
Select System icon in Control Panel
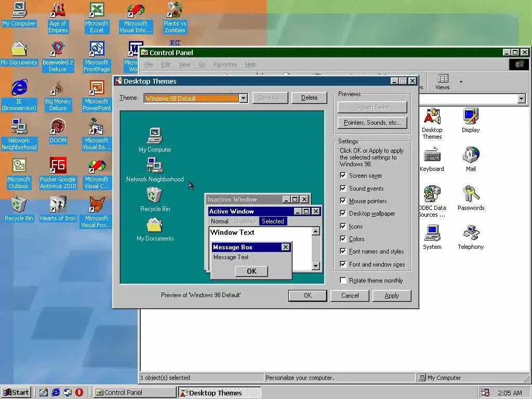(432, 238)
